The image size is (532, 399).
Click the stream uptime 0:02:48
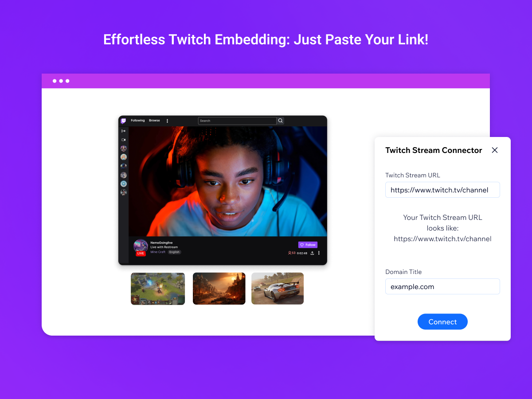(302, 253)
